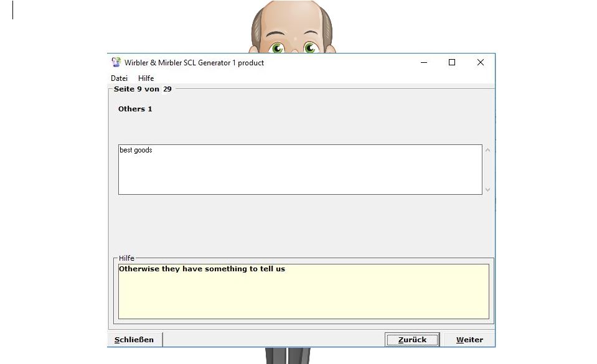Click the text area scroll down arrow

click(487, 189)
